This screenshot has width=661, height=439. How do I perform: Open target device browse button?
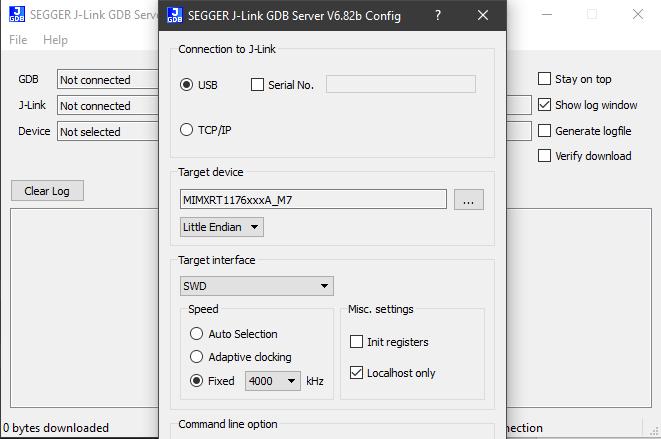tap(469, 200)
